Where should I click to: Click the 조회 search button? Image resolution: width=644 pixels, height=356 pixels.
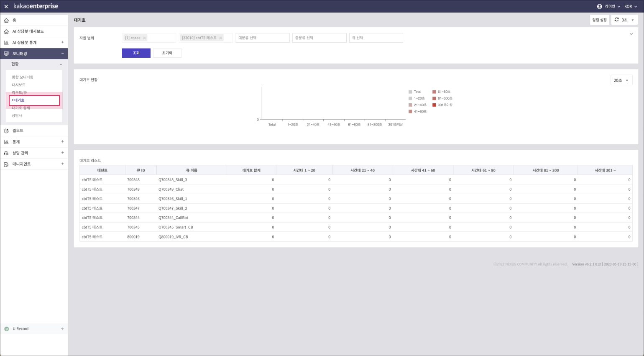(x=136, y=53)
